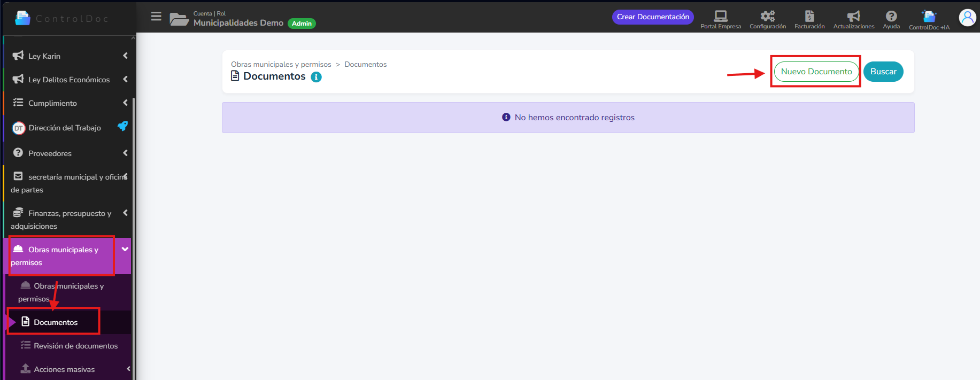Click Obras municipales y permisos breadcrumb link
Viewport: 980px width, 380px height.
coord(281,64)
